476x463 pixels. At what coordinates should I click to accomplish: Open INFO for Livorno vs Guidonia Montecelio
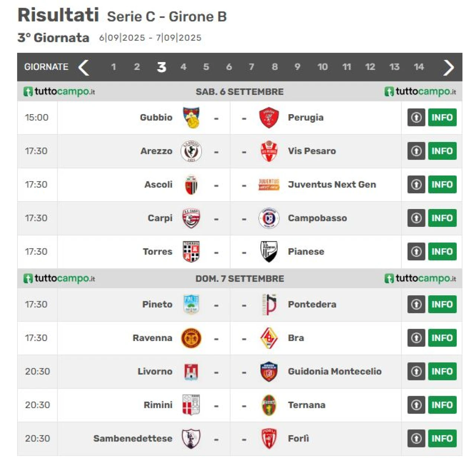point(442,371)
